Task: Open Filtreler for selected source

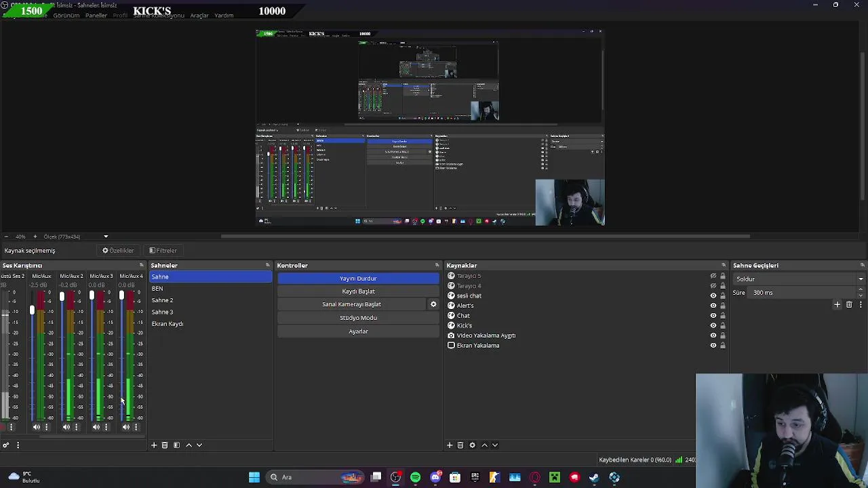Action: point(163,251)
